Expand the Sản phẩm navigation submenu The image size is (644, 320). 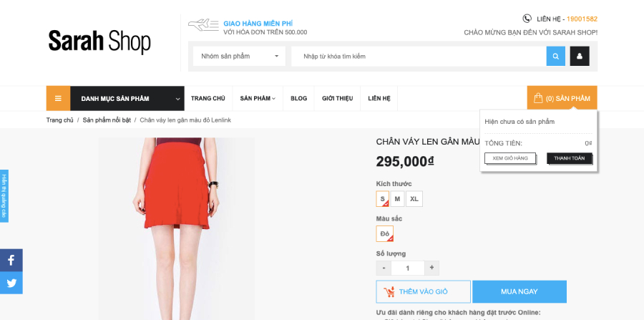coord(258,99)
